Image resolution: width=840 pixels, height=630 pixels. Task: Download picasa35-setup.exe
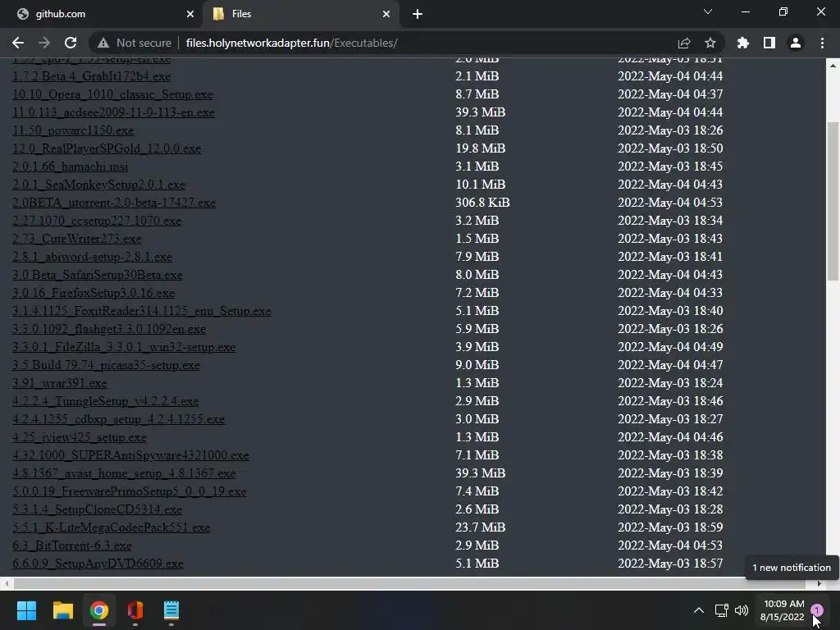click(106, 365)
